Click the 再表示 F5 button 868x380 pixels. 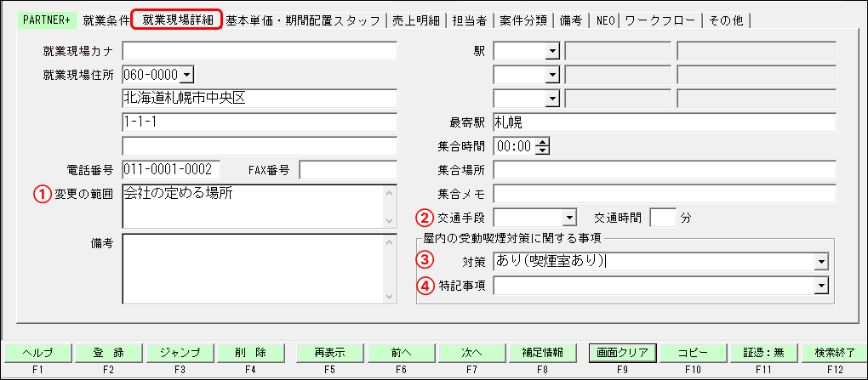[x=330, y=353]
